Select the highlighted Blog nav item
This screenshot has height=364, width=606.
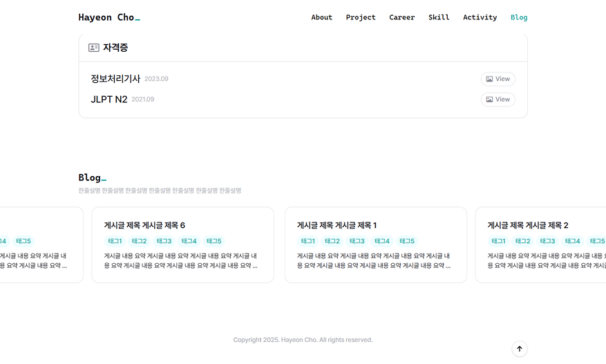point(519,17)
